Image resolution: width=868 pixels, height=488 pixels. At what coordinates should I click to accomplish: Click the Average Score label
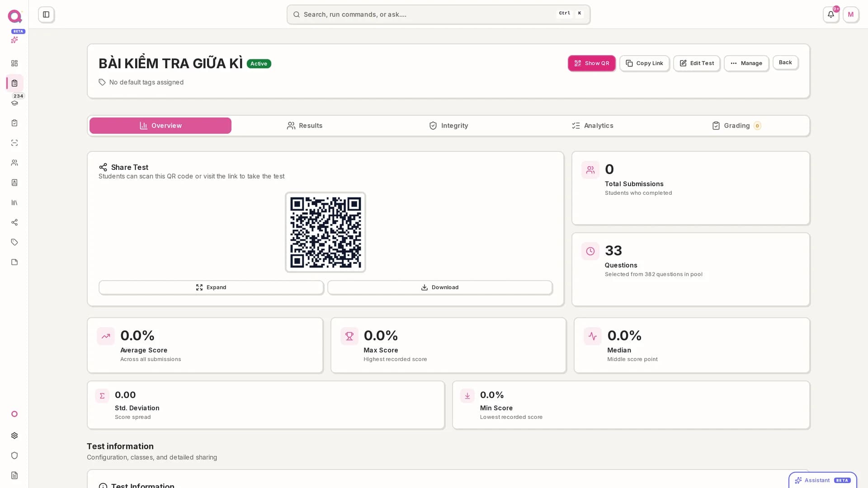pyautogui.click(x=144, y=350)
